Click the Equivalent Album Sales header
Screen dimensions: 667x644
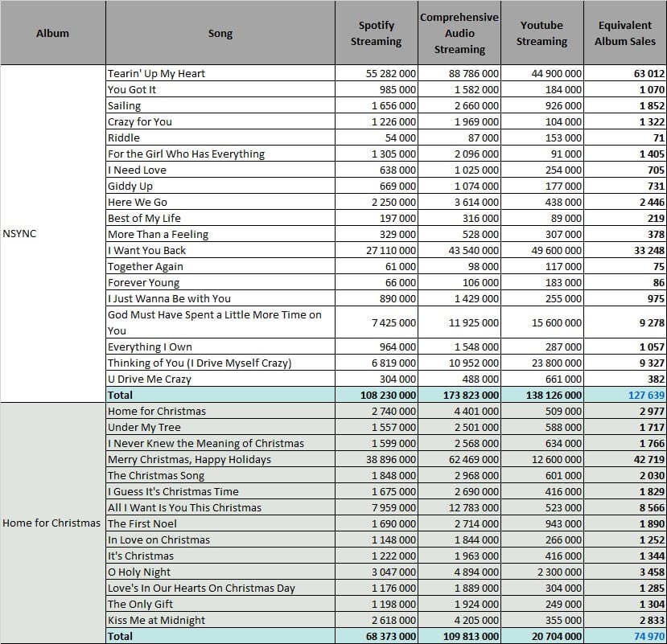click(625, 33)
